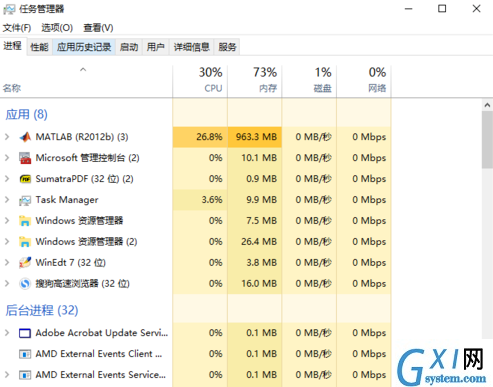Click the Adobe Acrobat Update Service icon
The height and width of the screenshot is (387, 493).
click(25, 333)
